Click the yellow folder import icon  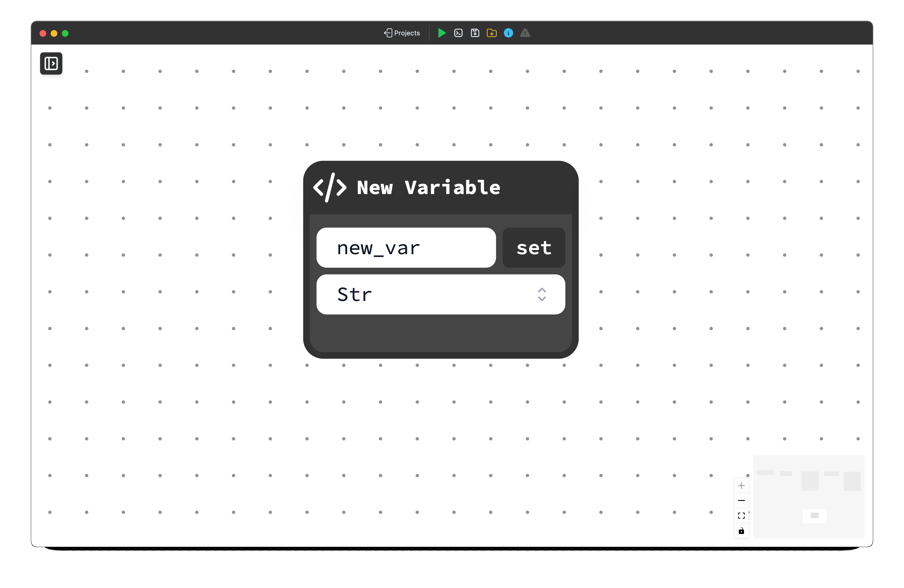click(x=492, y=33)
